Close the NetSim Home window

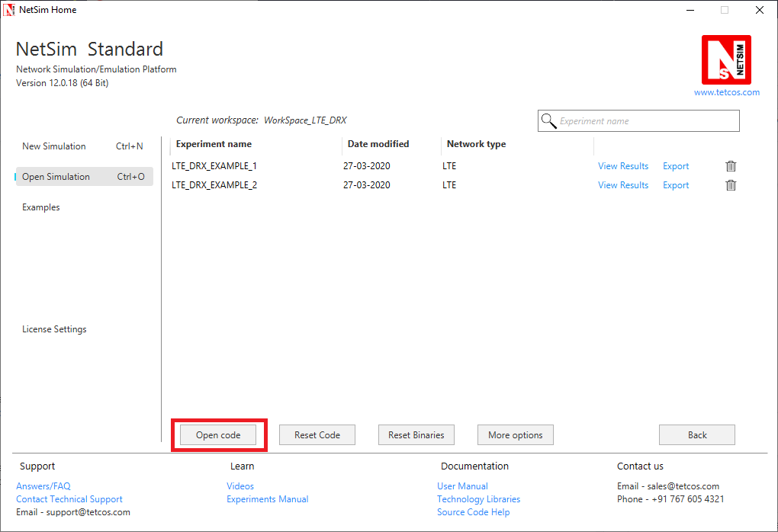pos(759,10)
